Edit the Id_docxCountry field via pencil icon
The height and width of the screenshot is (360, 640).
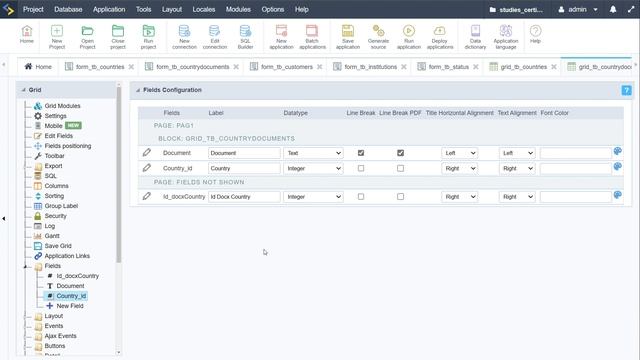click(x=147, y=196)
